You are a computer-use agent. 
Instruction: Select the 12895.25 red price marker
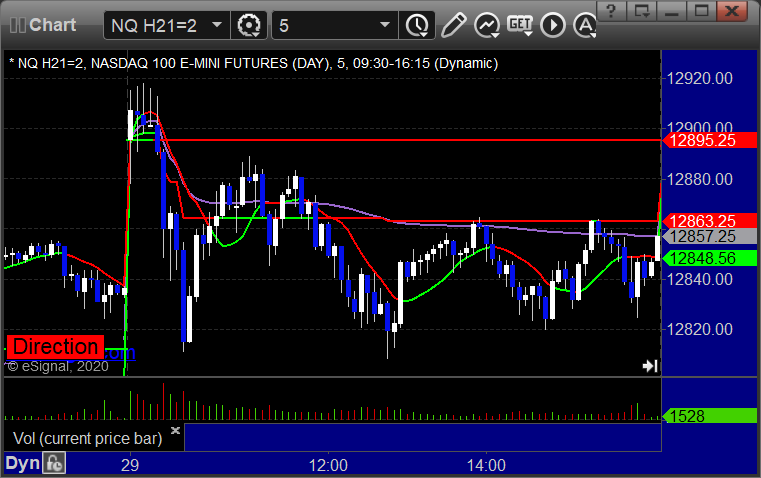point(710,140)
